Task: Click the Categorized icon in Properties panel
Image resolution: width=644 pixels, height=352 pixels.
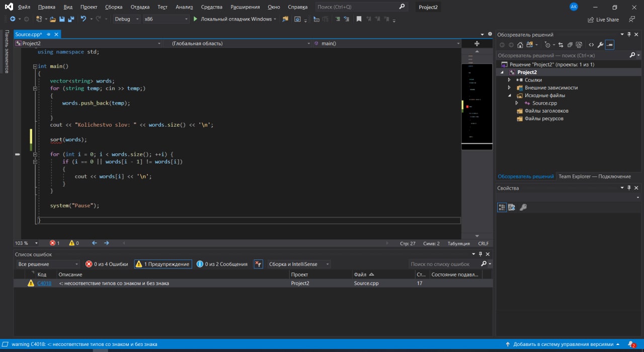Action: [502, 207]
